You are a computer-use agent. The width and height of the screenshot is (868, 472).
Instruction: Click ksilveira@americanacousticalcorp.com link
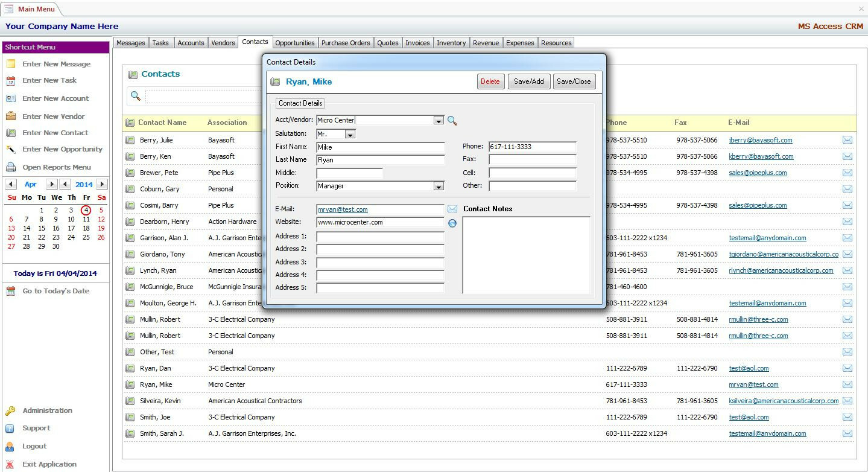click(784, 401)
